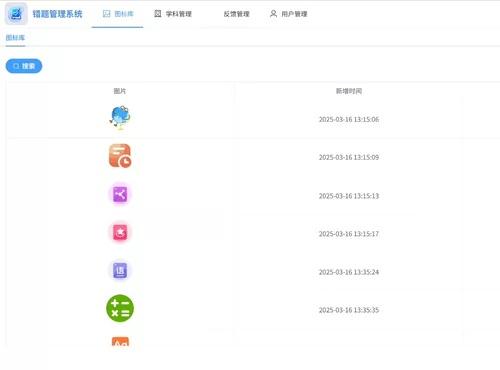Select timestamp 2025-03-16 13:35:24
The image size is (500, 370).
tap(349, 272)
